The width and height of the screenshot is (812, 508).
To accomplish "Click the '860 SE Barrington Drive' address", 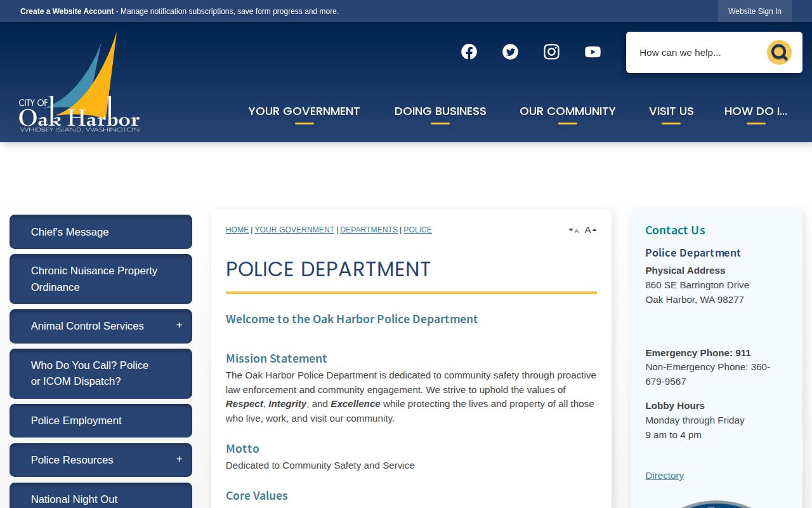I will (x=697, y=285).
